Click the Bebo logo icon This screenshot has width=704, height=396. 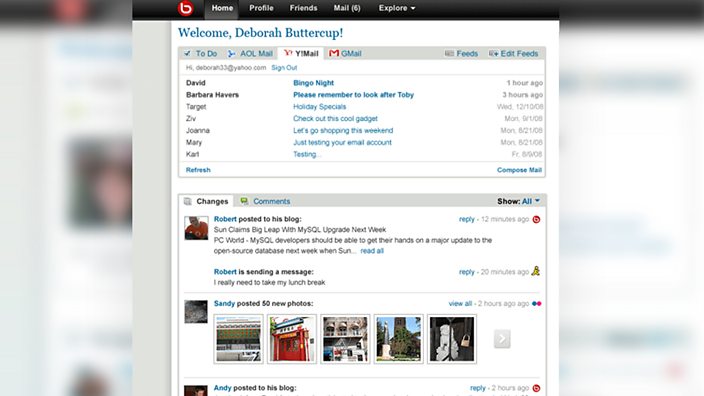(185, 8)
